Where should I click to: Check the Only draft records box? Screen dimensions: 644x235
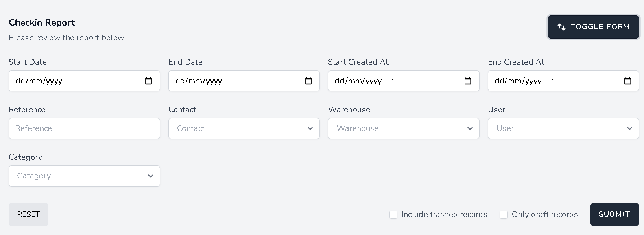click(504, 215)
